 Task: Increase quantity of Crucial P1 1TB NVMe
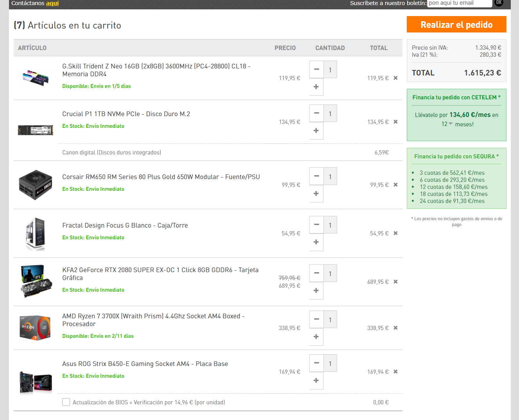click(x=316, y=131)
